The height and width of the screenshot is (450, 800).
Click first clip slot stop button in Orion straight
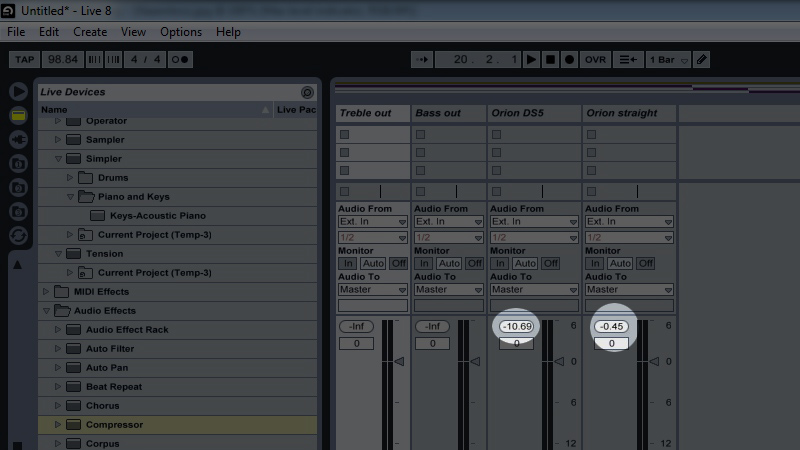[591, 135]
